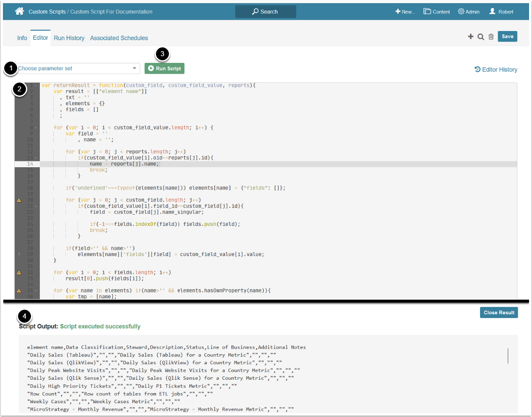Image resolution: width=532 pixels, height=417 pixels.
Task: Open the Editor History link
Action: [x=496, y=70]
